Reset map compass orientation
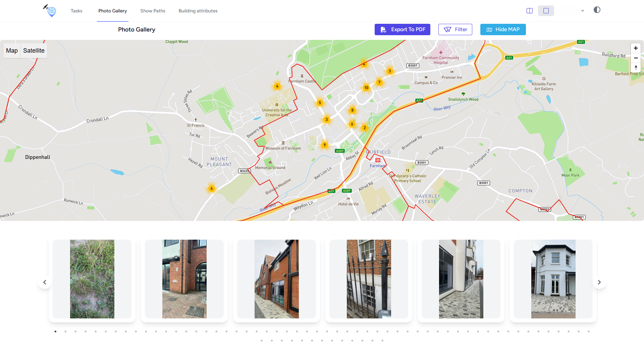 (x=636, y=67)
